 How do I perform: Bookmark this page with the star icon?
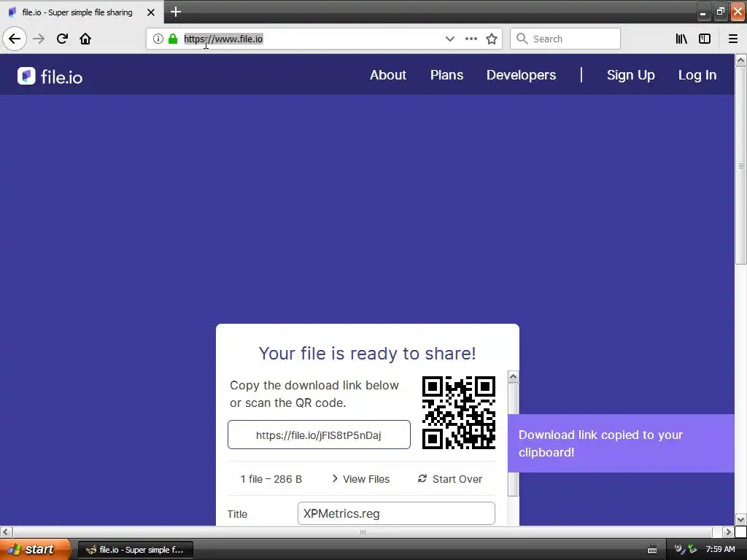pyautogui.click(x=492, y=39)
